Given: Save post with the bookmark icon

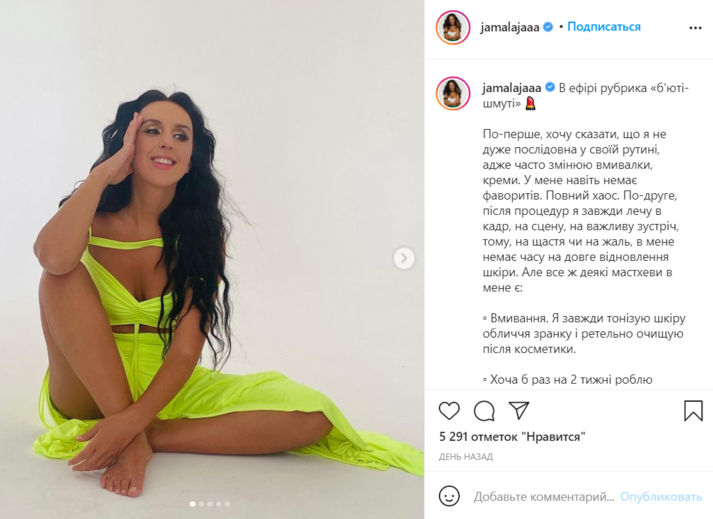Looking at the screenshot, I should point(693,410).
